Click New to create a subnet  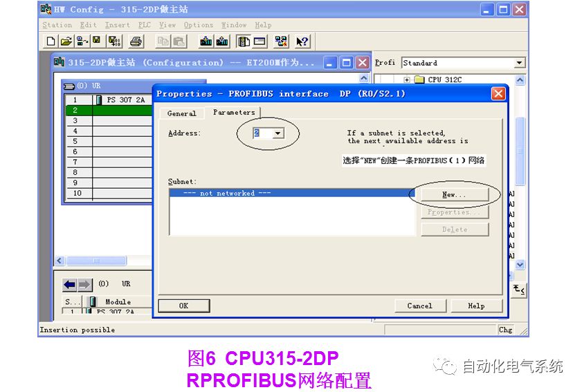pos(455,194)
